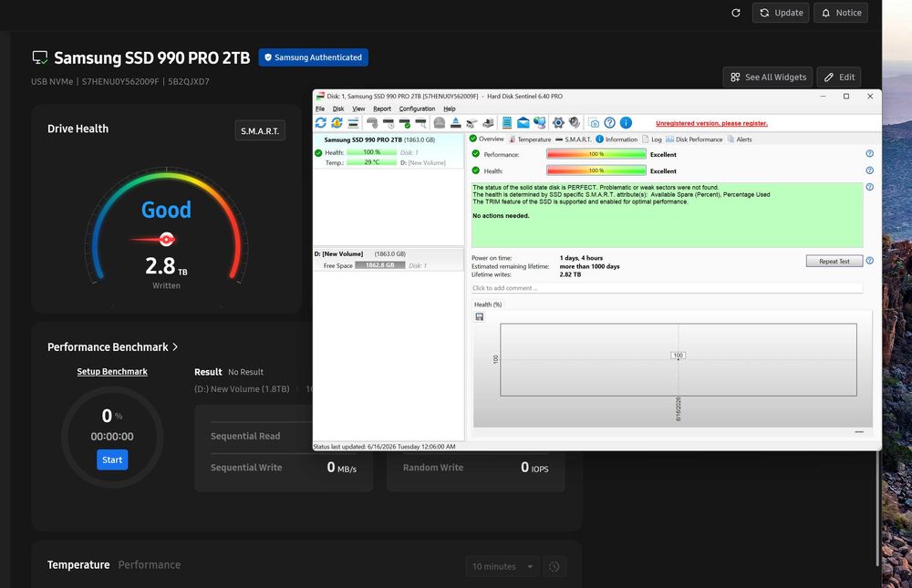Image resolution: width=912 pixels, height=588 pixels.
Task: Click the disk icon with magnifier
Action: 421,123
